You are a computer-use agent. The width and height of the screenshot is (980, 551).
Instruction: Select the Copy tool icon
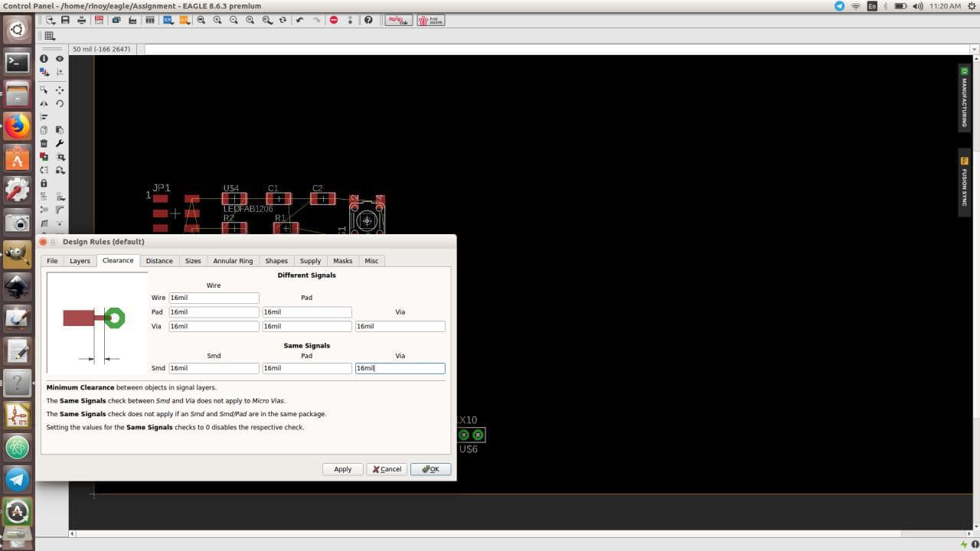tap(44, 130)
